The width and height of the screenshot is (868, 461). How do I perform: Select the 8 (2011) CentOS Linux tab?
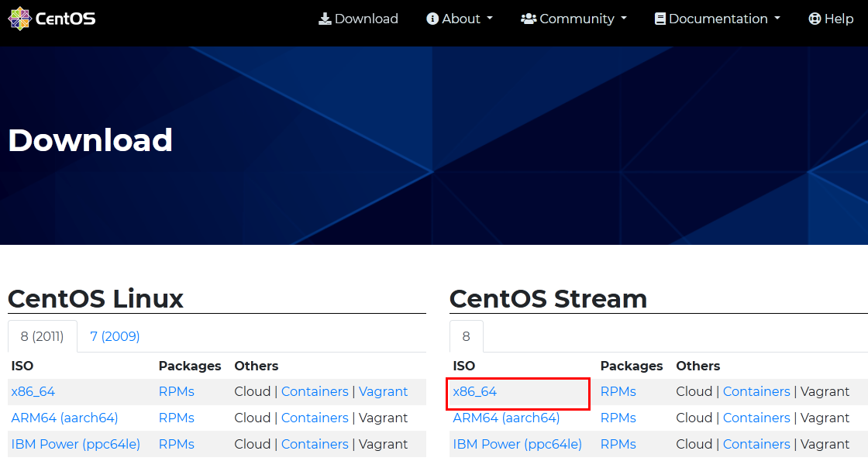click(43, 336)
